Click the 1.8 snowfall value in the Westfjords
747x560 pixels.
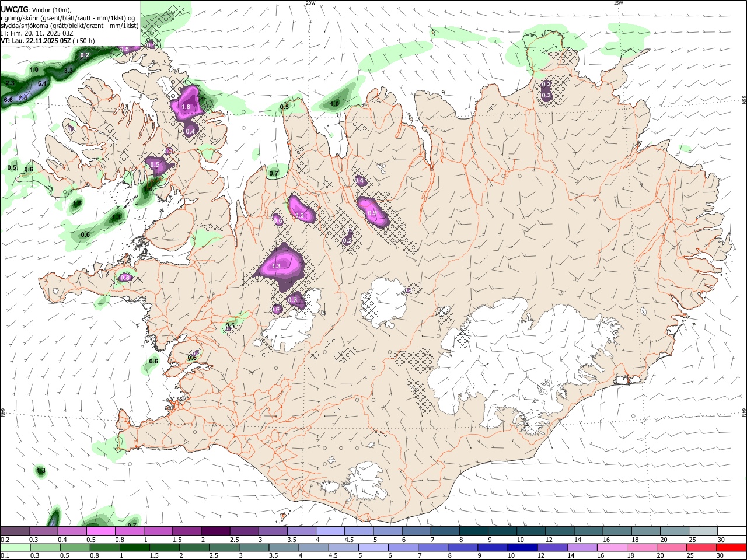[186, 107]
